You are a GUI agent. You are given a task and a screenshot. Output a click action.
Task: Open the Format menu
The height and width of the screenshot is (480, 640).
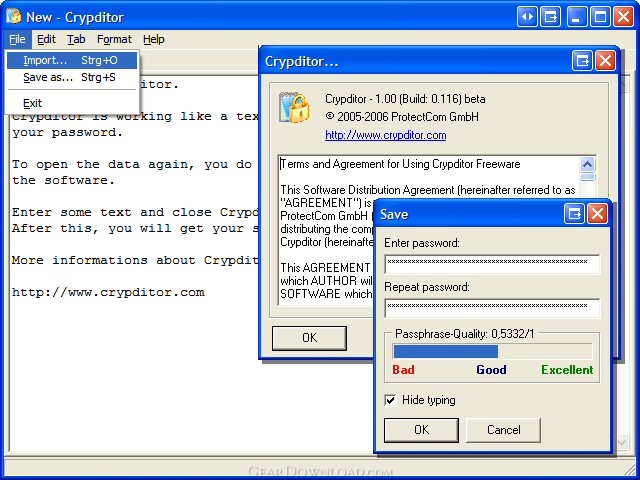[114, 39]
